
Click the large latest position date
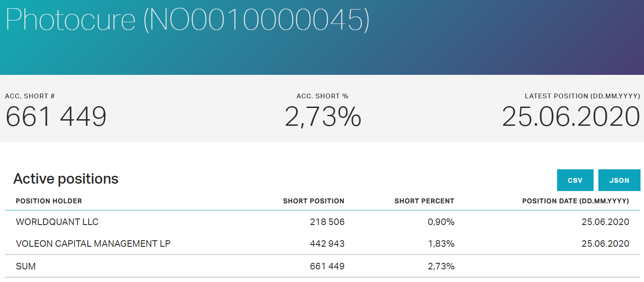(x=571, y=117)
